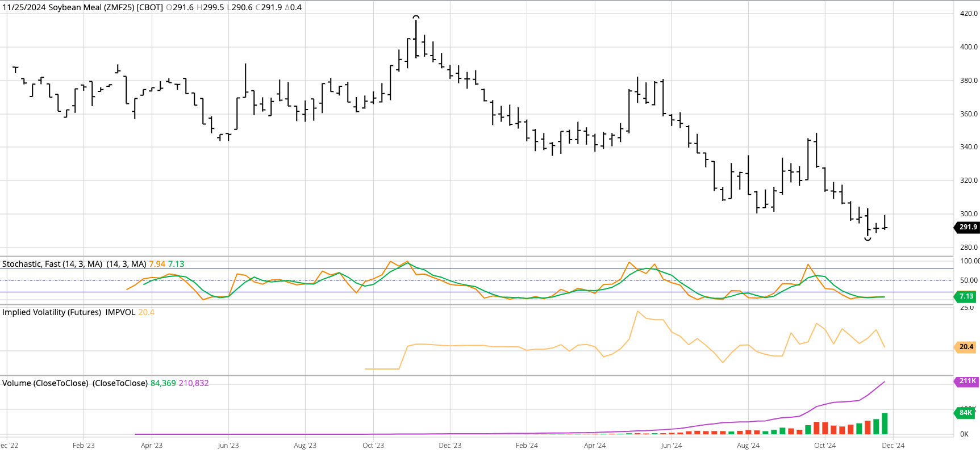Click the purple 210,832 open interest value
Image resolution: width=980 pixels, height=453 pixels.
(194, 383)
